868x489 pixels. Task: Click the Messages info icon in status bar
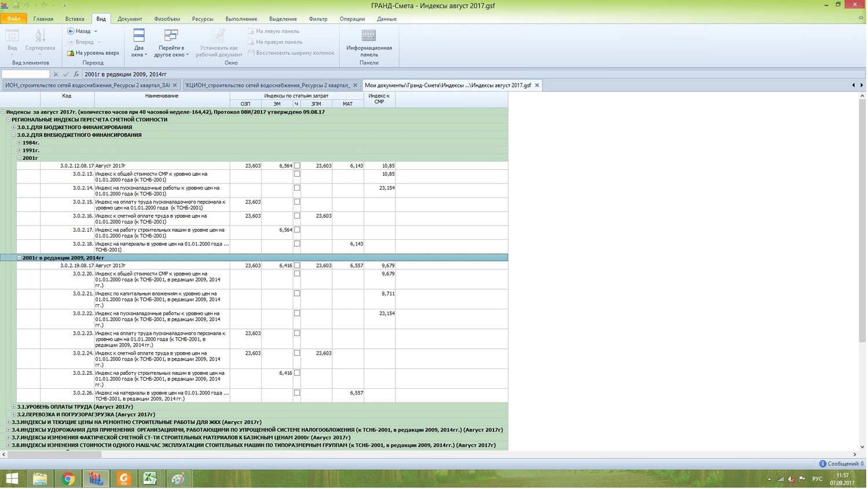(822, 464)
